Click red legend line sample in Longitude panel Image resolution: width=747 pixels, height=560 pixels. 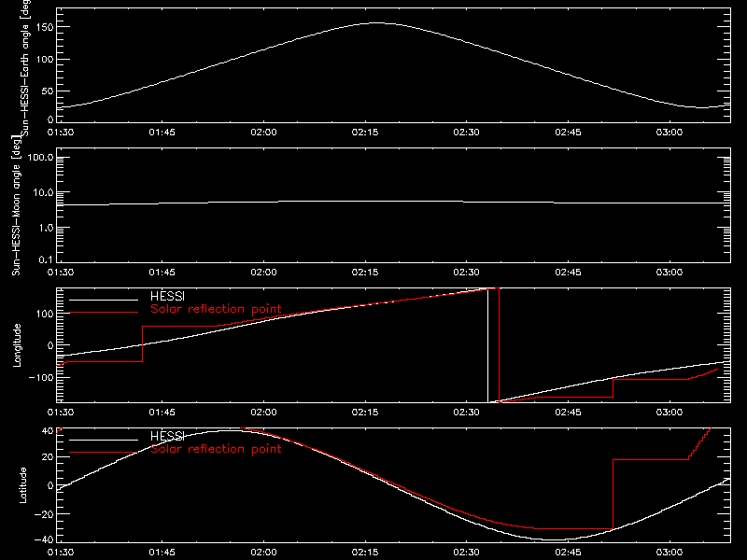[104, 313]
